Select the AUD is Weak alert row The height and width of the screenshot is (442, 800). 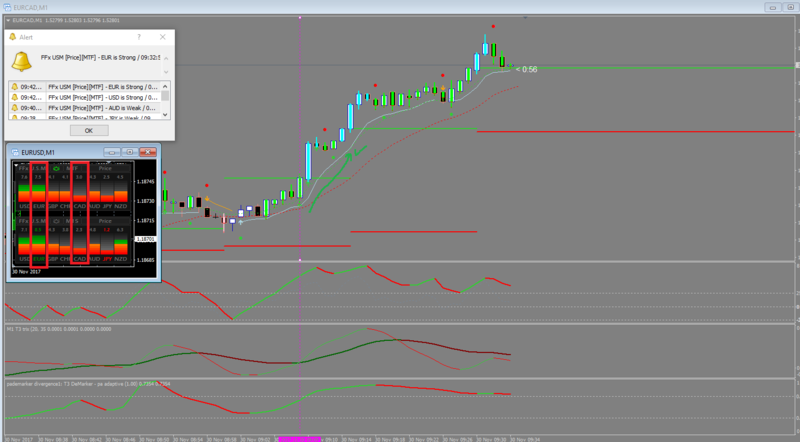pyautogui.click(x=84, y=108)
